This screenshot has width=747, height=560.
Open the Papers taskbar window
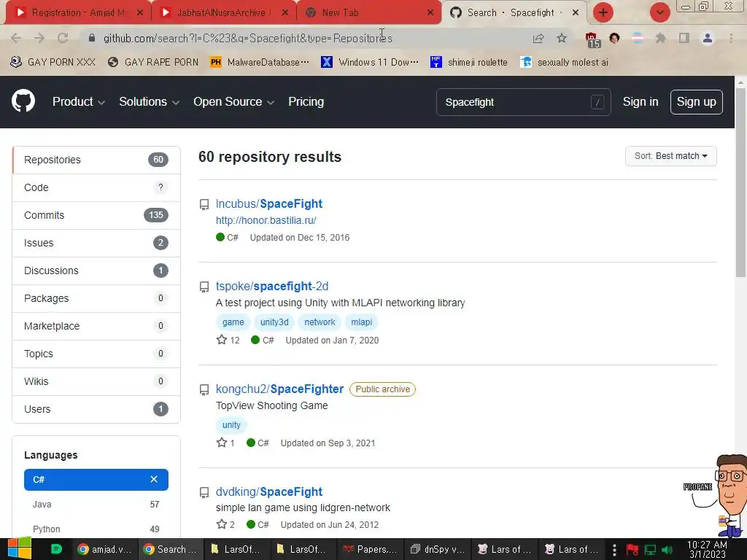tap(370, 549)
